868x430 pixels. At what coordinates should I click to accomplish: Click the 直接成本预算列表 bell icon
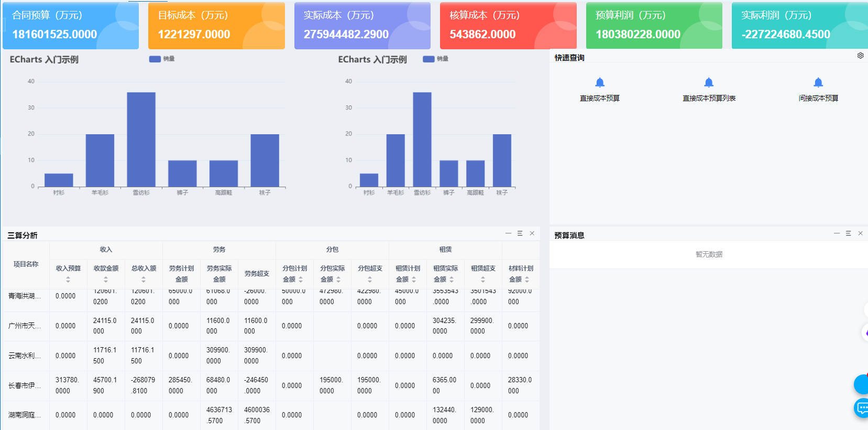(709, 82)
